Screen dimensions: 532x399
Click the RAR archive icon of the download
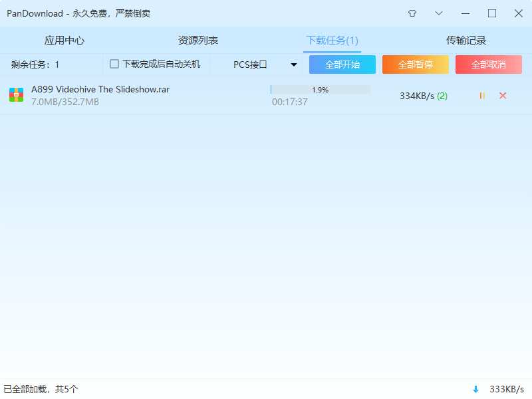pyautogui.click(x=16, y=95)
